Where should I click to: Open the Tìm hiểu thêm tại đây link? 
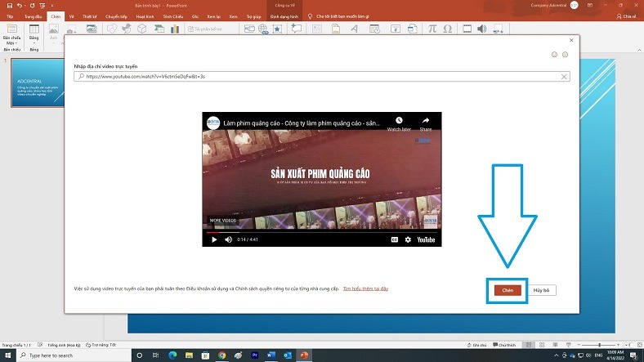365,288
